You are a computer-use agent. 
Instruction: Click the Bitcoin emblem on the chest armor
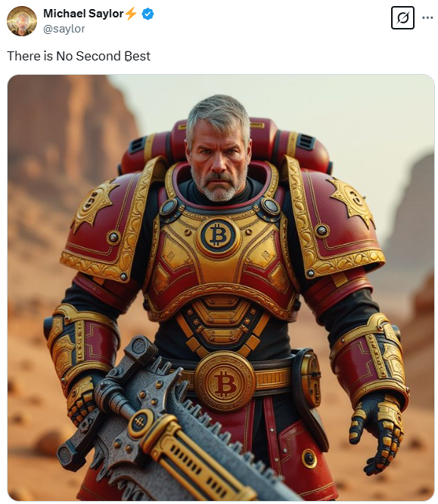pos(218,235)
